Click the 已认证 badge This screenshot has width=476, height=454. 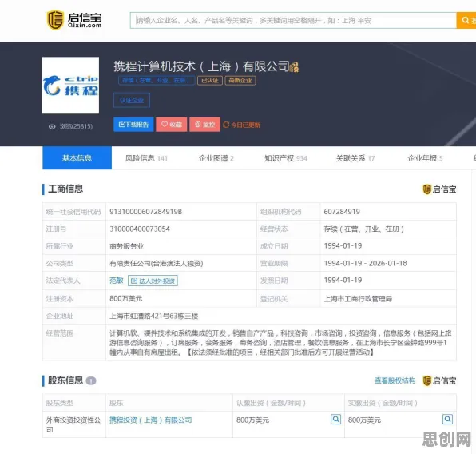pos(210,80)
